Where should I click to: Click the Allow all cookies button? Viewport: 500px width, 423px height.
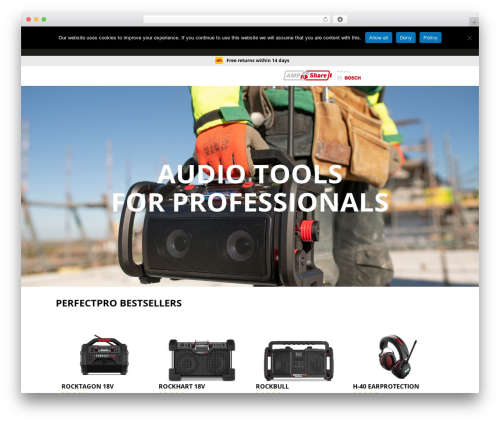pos(378,38)
